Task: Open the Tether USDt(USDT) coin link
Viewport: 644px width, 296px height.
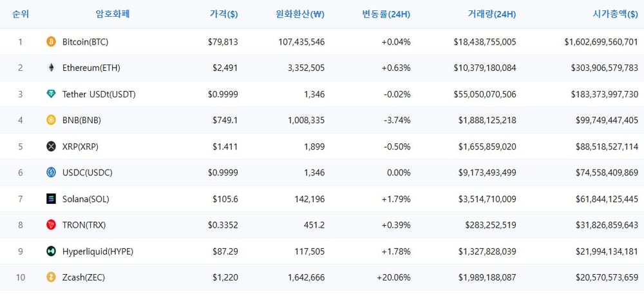Action: tap(99, 94)
